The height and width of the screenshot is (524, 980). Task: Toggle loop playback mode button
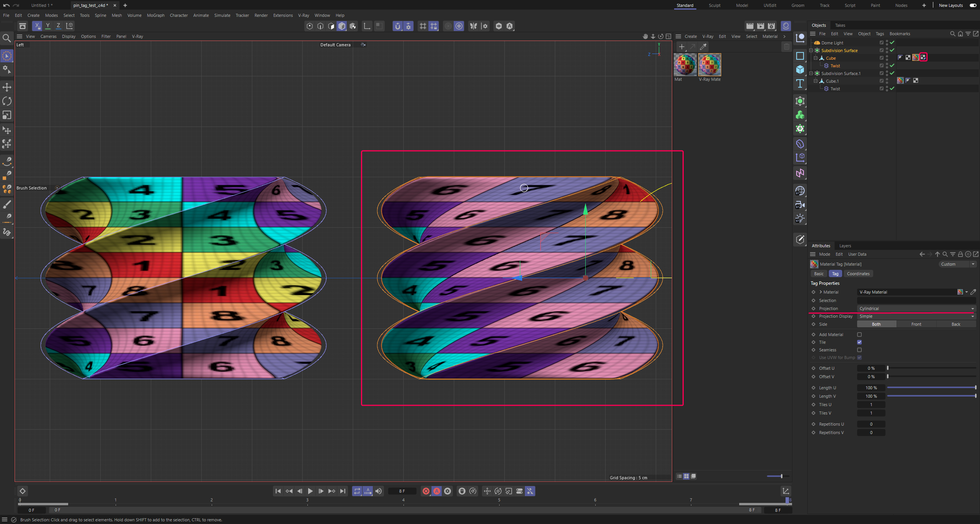(357, 491)
